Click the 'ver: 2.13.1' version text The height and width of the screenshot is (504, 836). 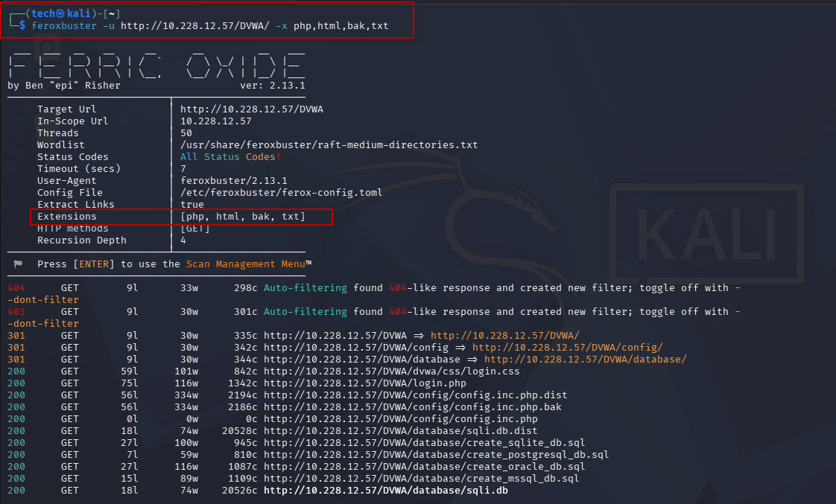pyautogui.click(x=273, y=86)
